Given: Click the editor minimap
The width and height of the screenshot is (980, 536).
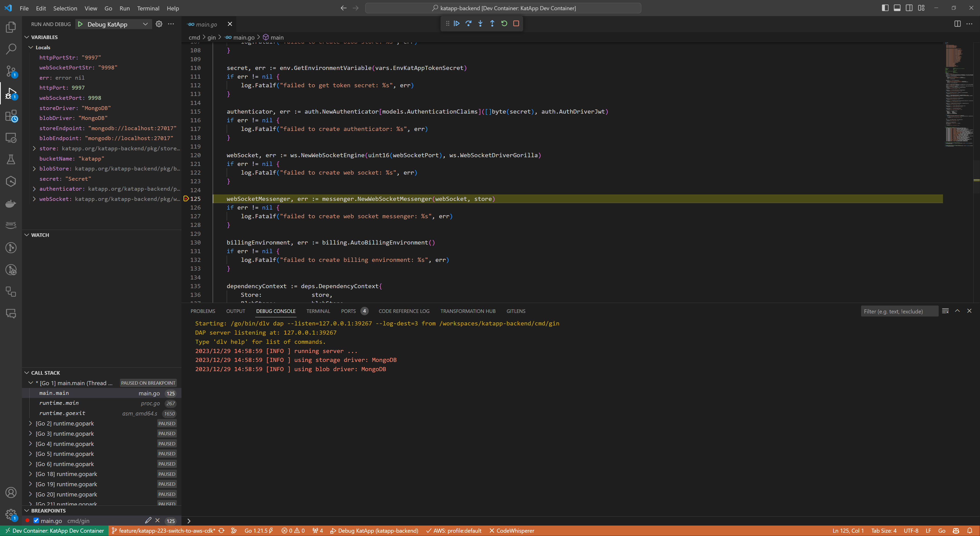Looking at the screenshot, I should 959,95.
